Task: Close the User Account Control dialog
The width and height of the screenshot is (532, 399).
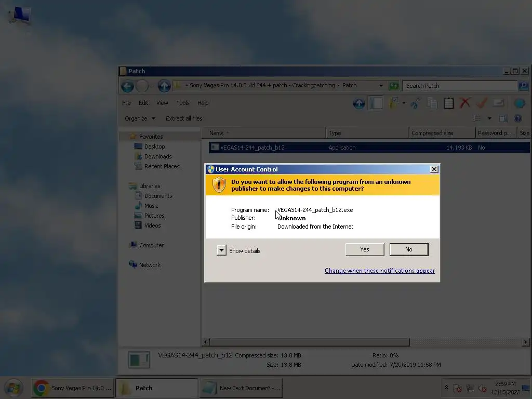Action: coord(434,169)
